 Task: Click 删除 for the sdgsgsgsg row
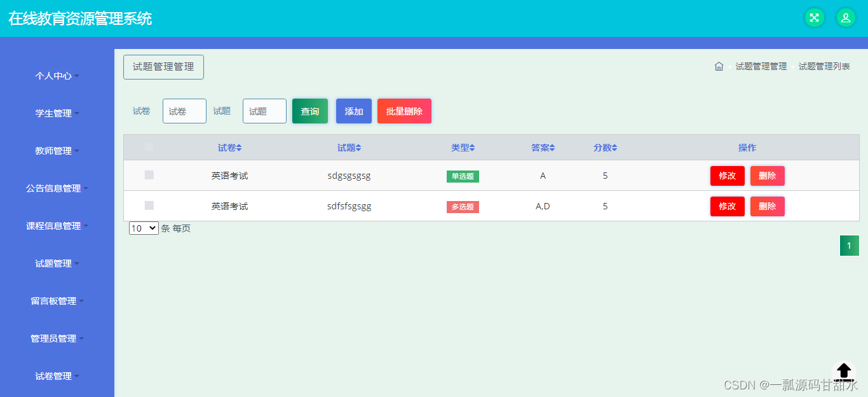click(768, 176)
